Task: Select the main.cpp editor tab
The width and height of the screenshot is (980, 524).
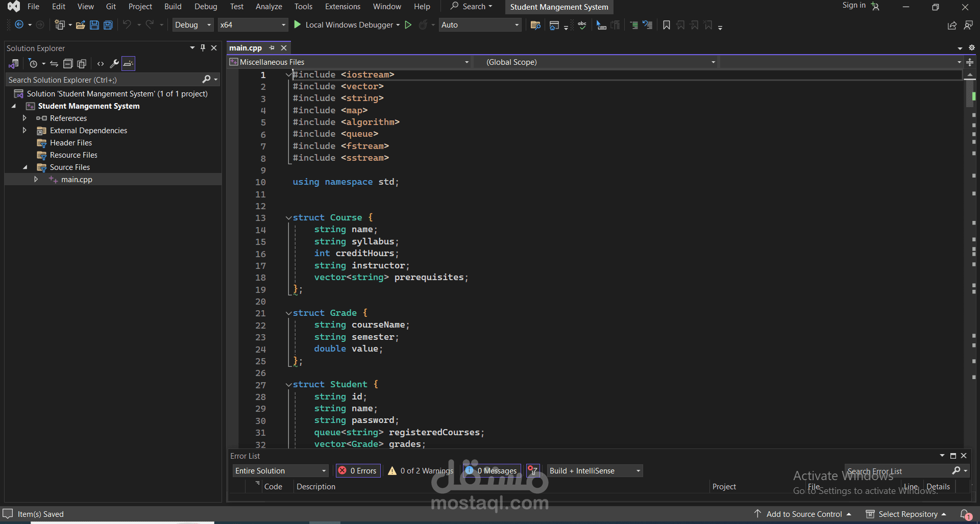Action: point(246,48)
